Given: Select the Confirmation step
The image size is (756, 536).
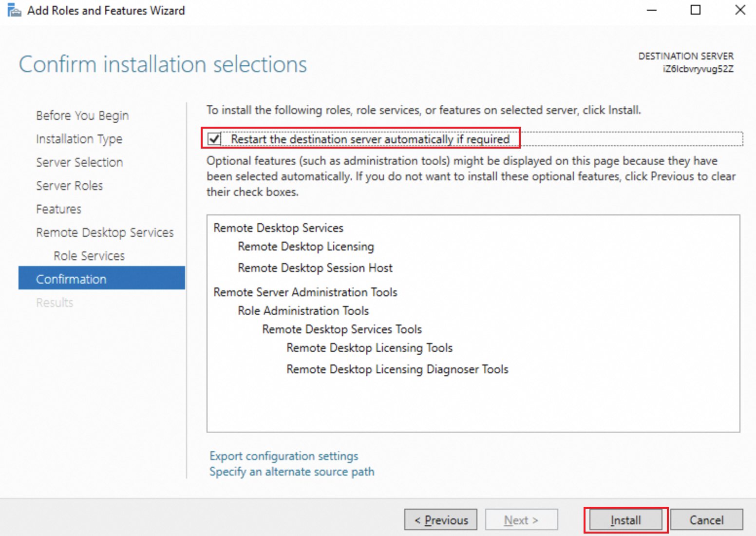Looking at the screenshot, I should 71,279.
